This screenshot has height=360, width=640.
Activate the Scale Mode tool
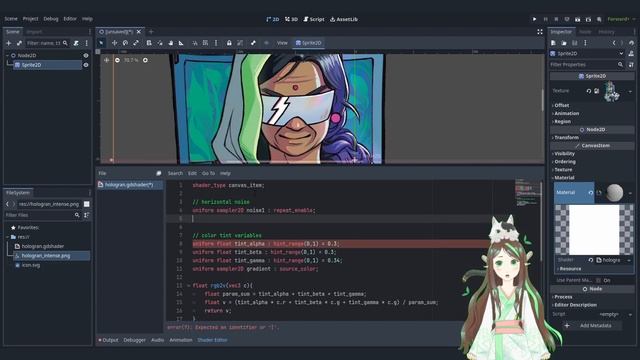point(136,43)
